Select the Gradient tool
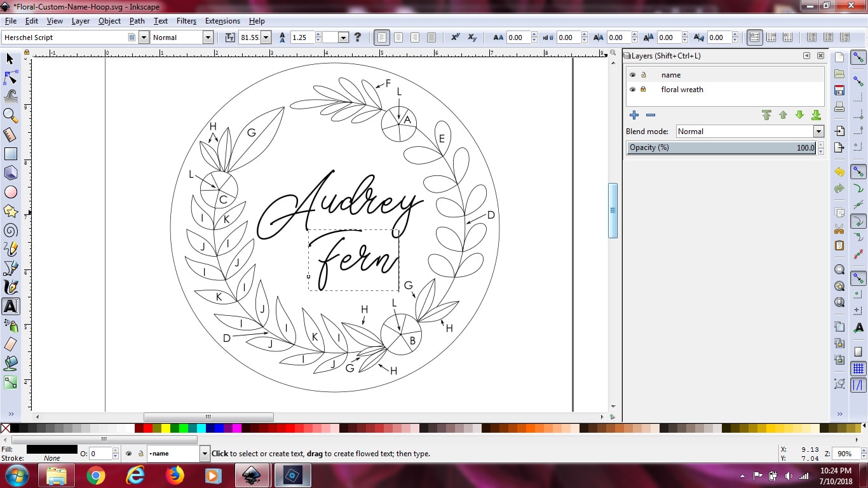Viewport: 868px width, 488px height. [x=10, y=383]
